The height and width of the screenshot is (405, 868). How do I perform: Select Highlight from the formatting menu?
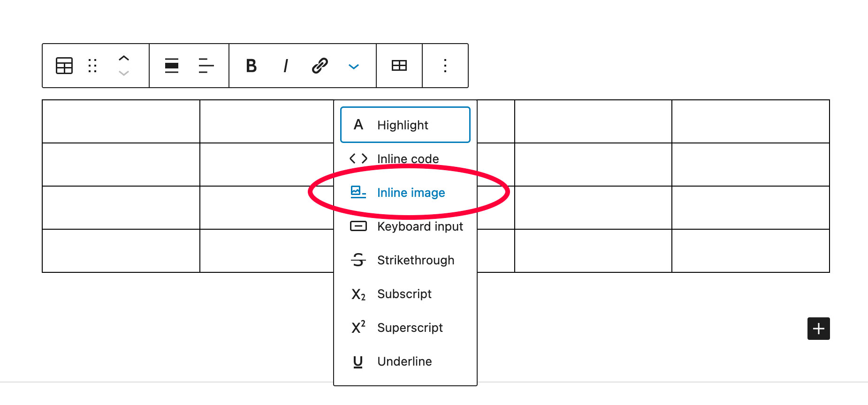pyautogui.click(x=405, y=125)
